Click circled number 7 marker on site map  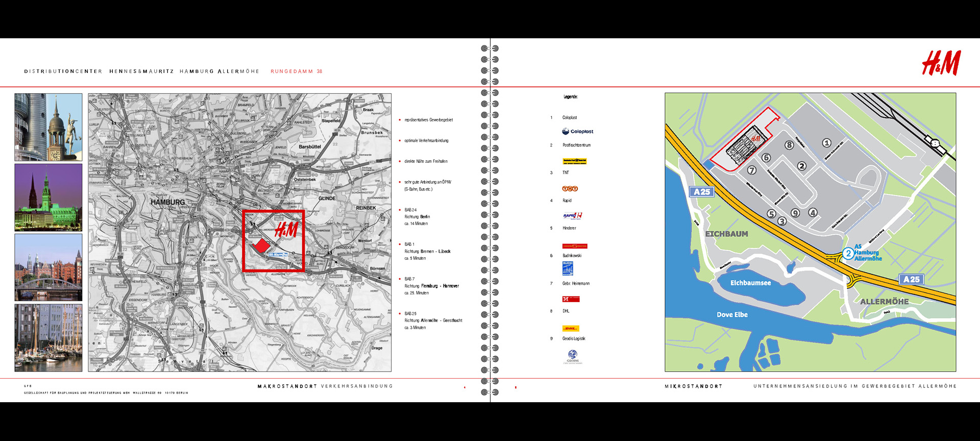click(x=752, y=170)
